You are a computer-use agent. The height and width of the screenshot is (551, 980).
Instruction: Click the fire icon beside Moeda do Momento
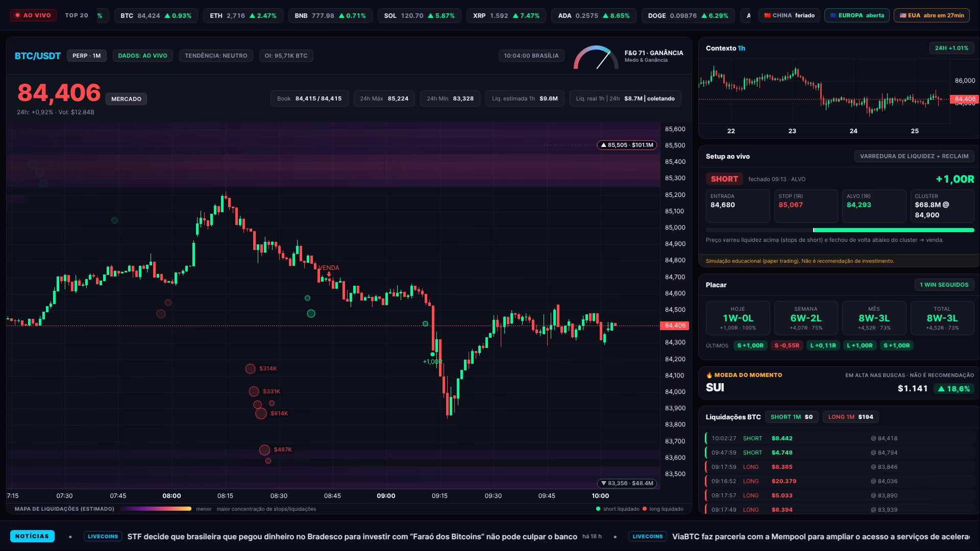709,375
